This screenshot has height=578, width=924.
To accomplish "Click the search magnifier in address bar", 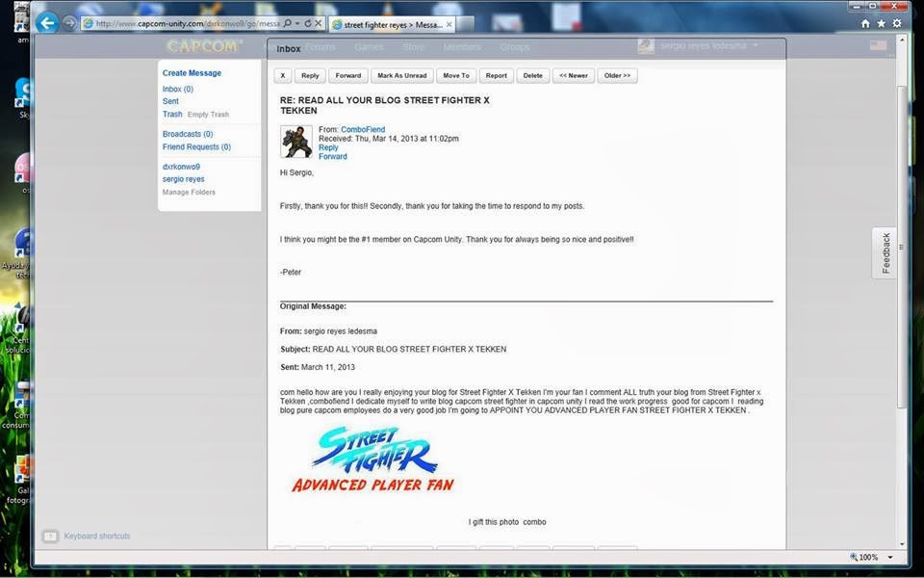I will coord(288,23).
